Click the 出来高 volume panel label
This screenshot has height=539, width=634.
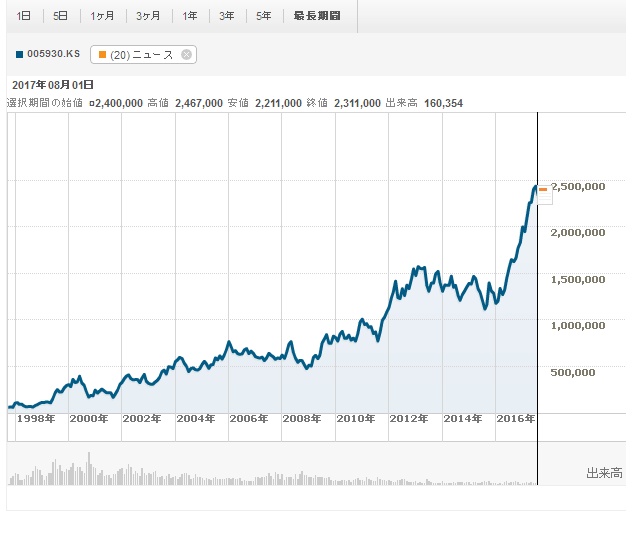click(x=604, y=472)
